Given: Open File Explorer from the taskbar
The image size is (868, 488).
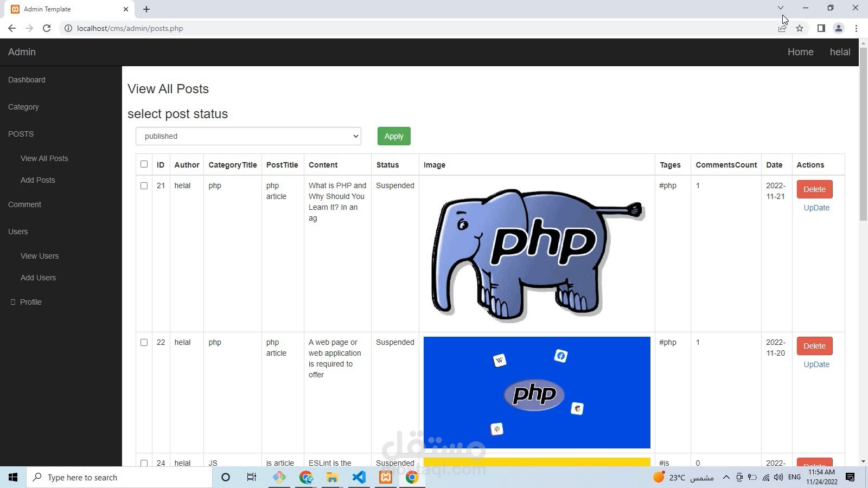Looking at the screenshot, I should pos(332,477).
